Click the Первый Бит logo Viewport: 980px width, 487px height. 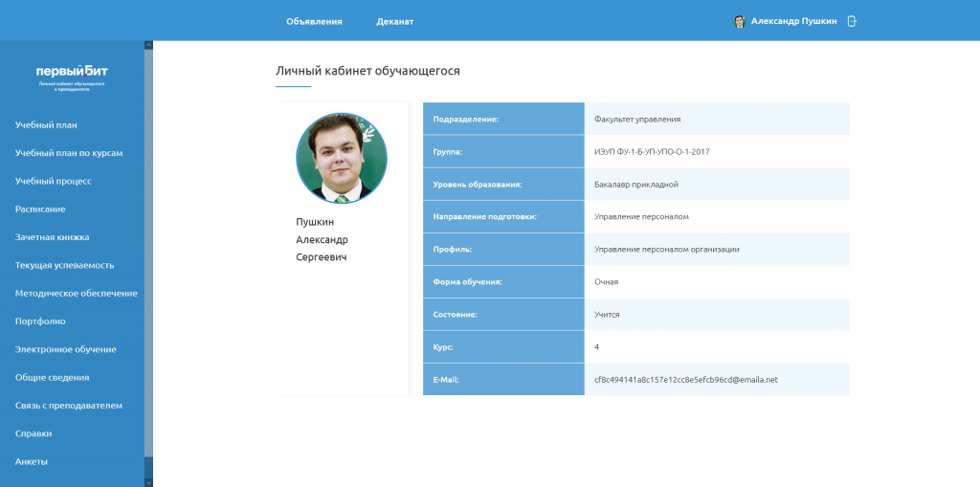pyautogui.click(x=72, y=75)
